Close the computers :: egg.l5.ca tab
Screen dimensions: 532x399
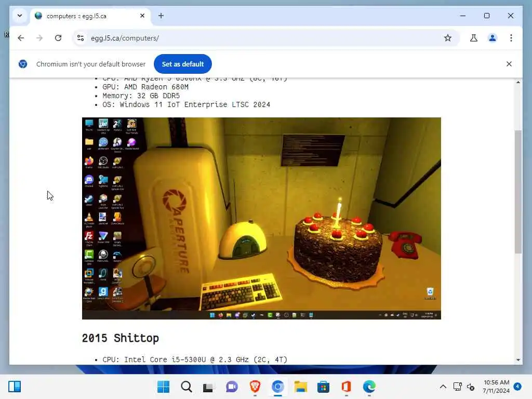tap(142, 16)
